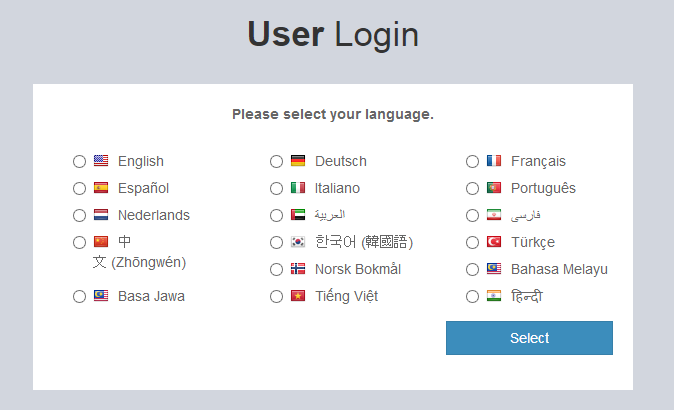Select the Italiano radio button

[x=277, y=188]
